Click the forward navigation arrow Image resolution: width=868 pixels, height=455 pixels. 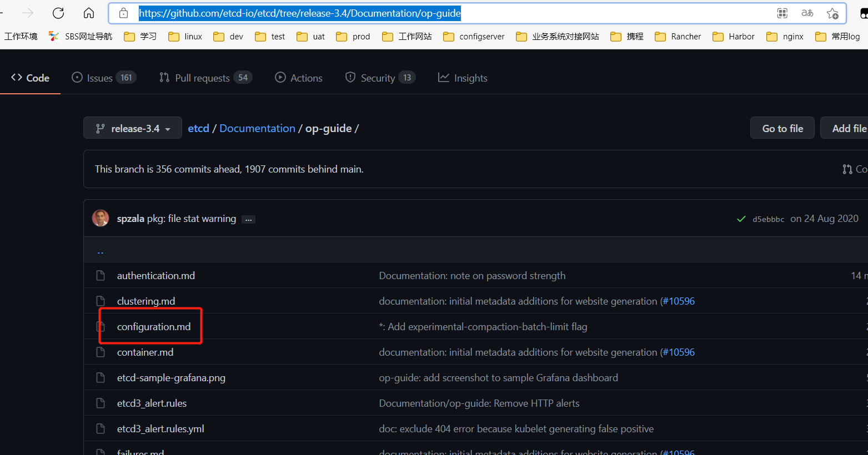28,13
